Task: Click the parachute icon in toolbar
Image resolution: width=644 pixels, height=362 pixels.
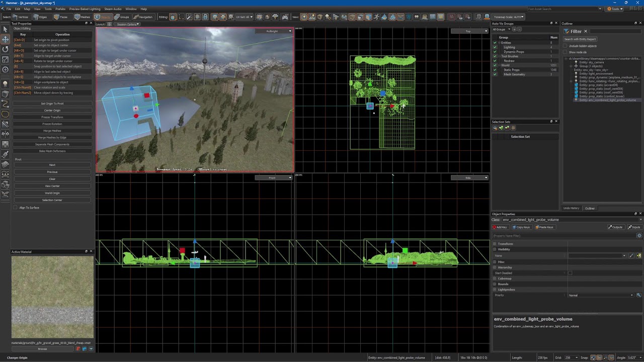Action: (x=276, y=17)
